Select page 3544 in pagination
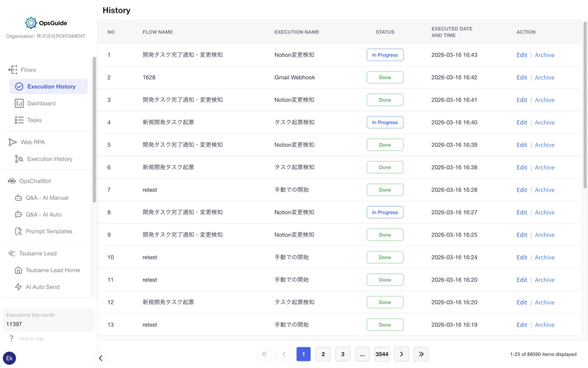The image size is (588, 368). tap(382, 354)
